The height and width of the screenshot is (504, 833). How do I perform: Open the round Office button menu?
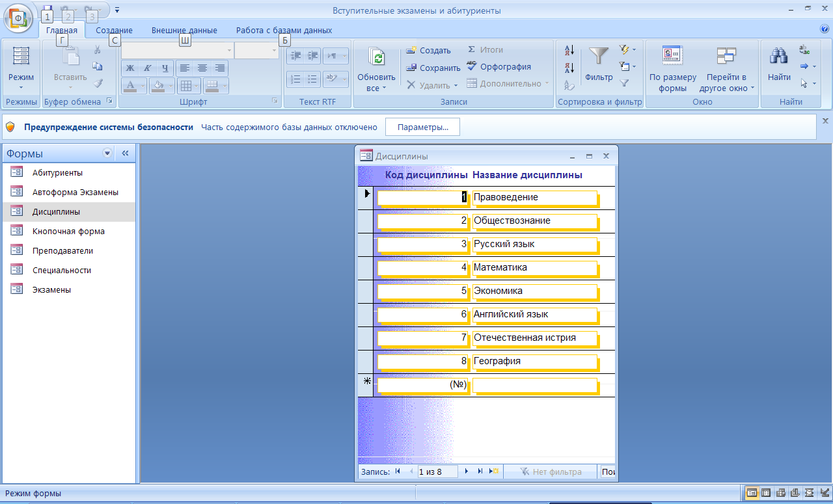[18, 18]
